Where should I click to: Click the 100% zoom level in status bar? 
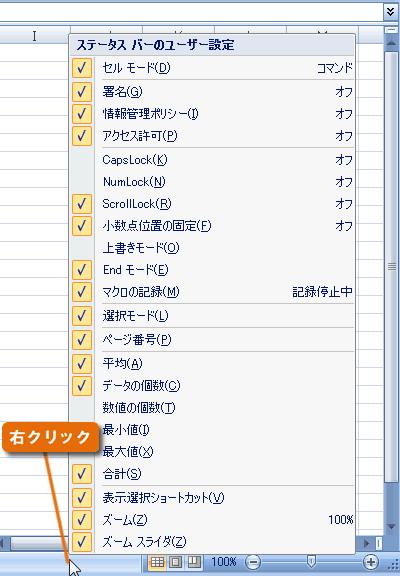224,562
